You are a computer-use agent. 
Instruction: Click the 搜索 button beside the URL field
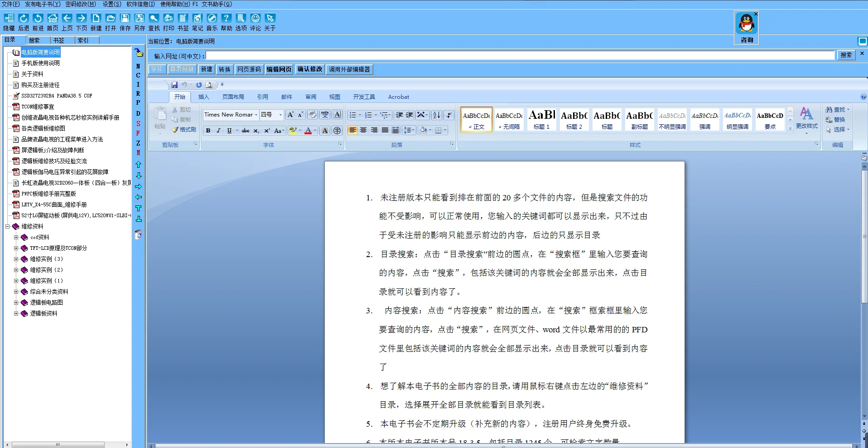pyautogui.click(x=846, y=55)
